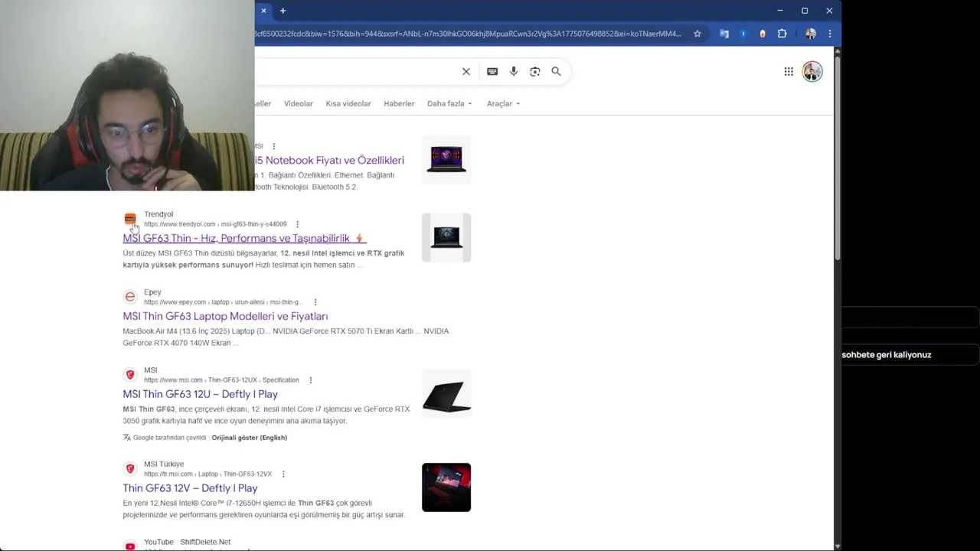Open the Thin GF63 12V red thumbnail
This screenshot has width=980, height=551.
[x=446, y=487]
